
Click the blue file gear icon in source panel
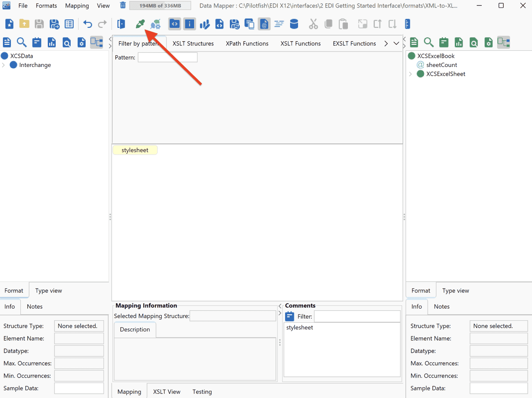(x=82, y=42)
